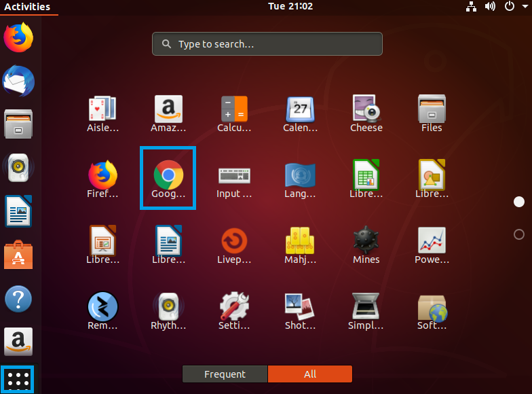Open the Settings application
The image size is (532, 394).
click(x=234, y=311)
